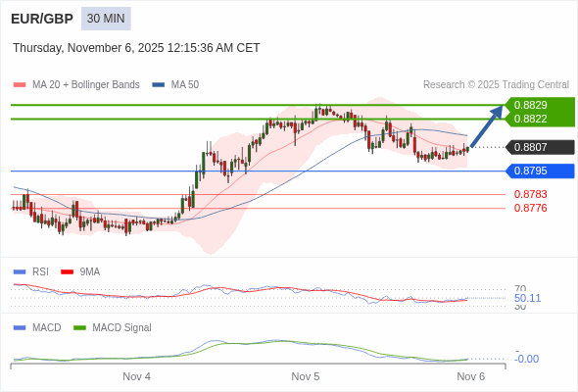578x392 pixels.
Task: Click the EUR/GBP pair title
Action: (x=42, y=19)
